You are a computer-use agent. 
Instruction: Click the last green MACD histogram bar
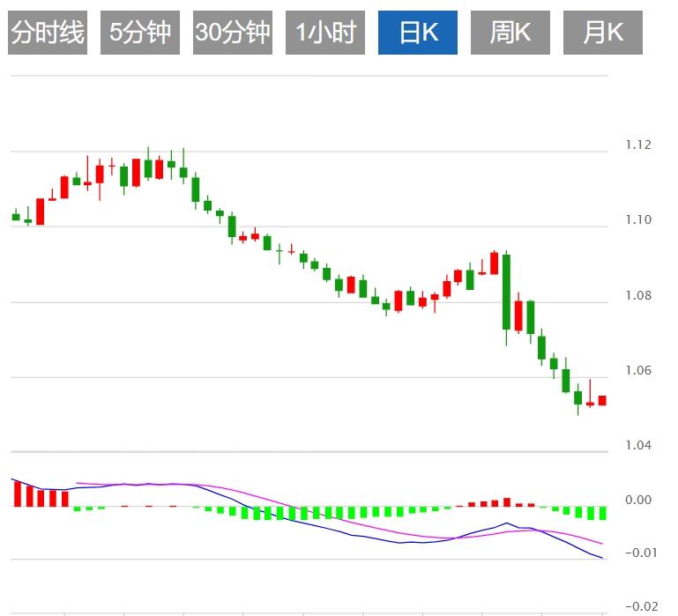pyautogui.click(x=602, y=514)
